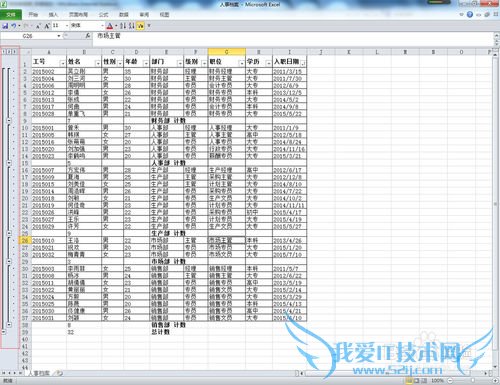
Task: Collapse the 市场部 group at row 29
Action: point(9,262)
